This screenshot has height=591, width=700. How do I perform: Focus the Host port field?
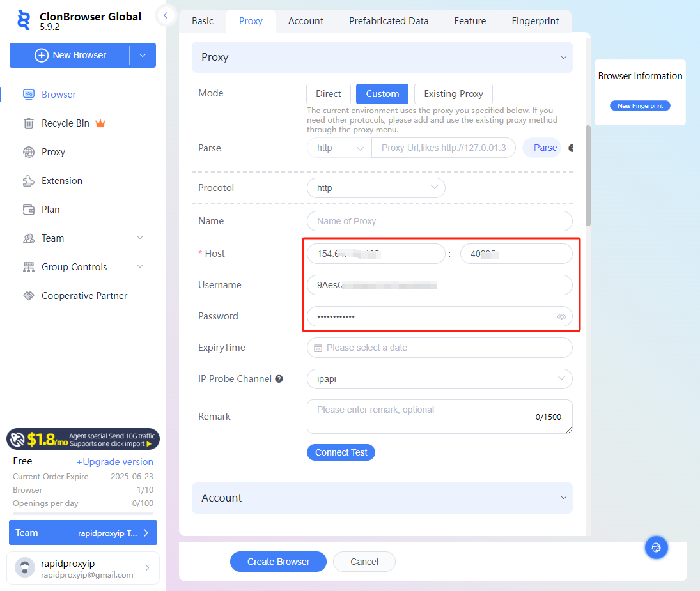(516, 254)
